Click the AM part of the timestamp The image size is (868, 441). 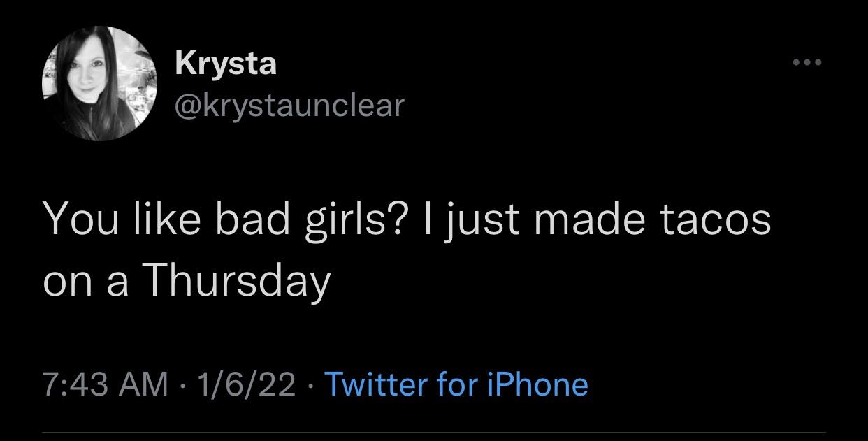click(x=143, y=384)
